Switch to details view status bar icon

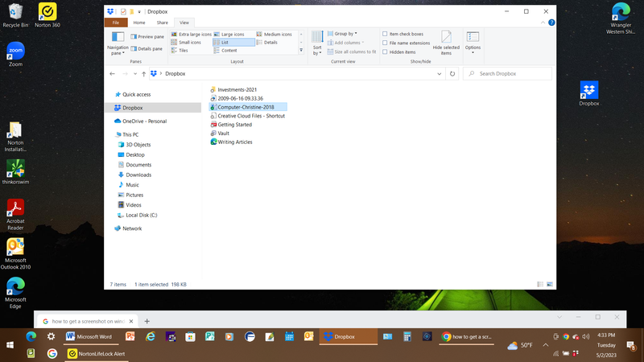pyautogui.click(x=540, y=284)
